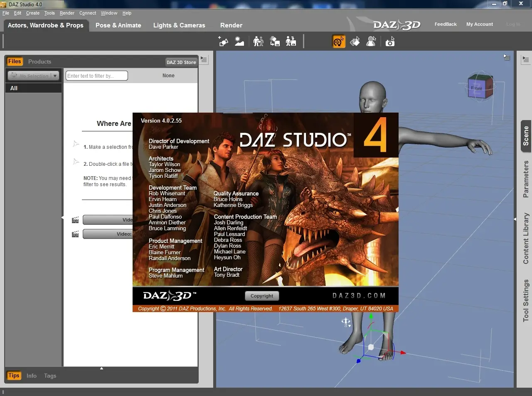The height and width of the screenshot is (396, 532).
Task: Open the No Selection dropdown
Action: pos(34,76)
